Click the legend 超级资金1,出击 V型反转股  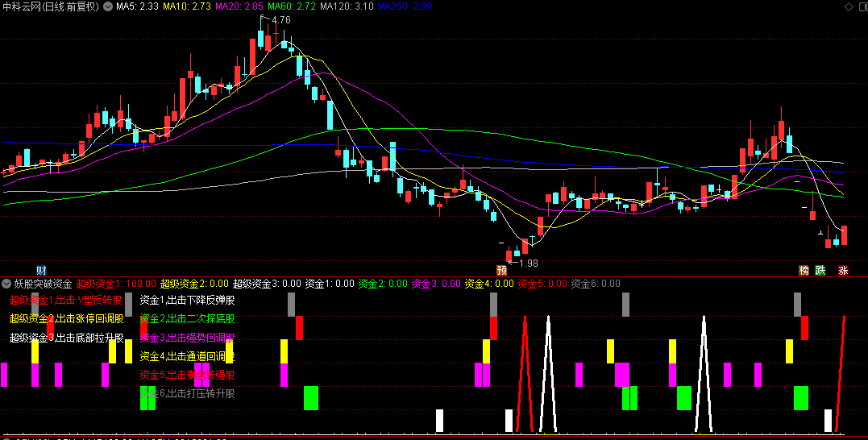coord(66,300)
